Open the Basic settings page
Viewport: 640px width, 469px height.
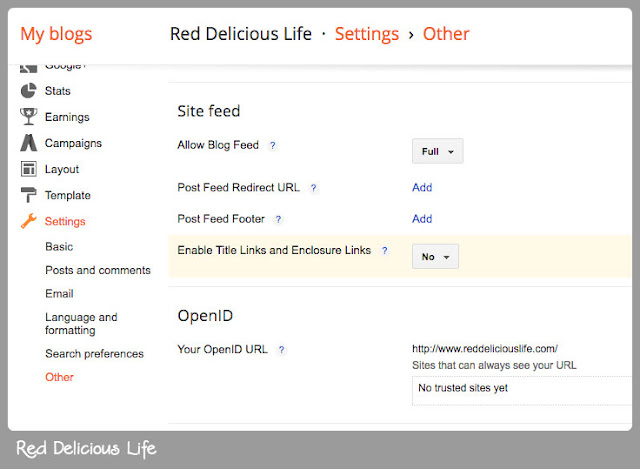pyautogui.click(x=59, y=247)
